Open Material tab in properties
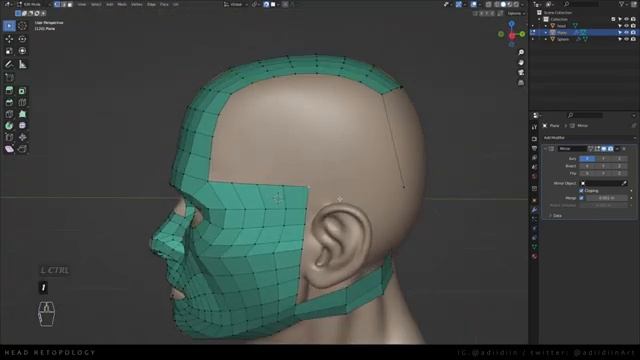 (x=534, y=256)
